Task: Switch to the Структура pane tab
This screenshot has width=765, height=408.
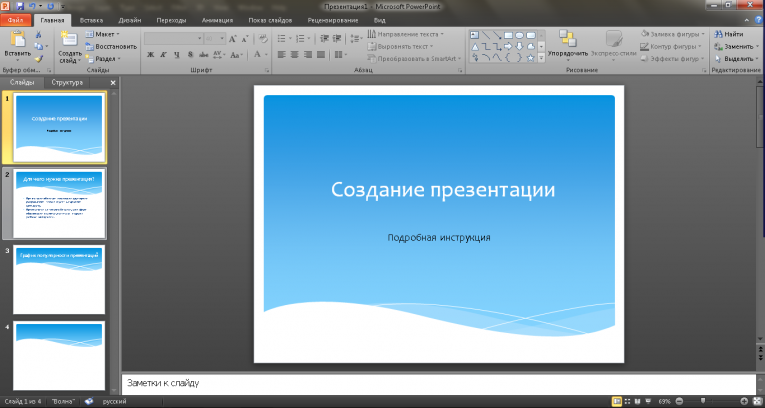Action: [67, 82]
